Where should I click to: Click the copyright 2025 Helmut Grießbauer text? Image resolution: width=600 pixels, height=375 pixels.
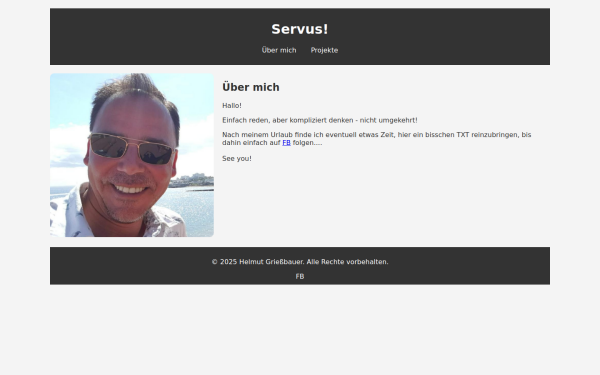click(x=300, y=262)
